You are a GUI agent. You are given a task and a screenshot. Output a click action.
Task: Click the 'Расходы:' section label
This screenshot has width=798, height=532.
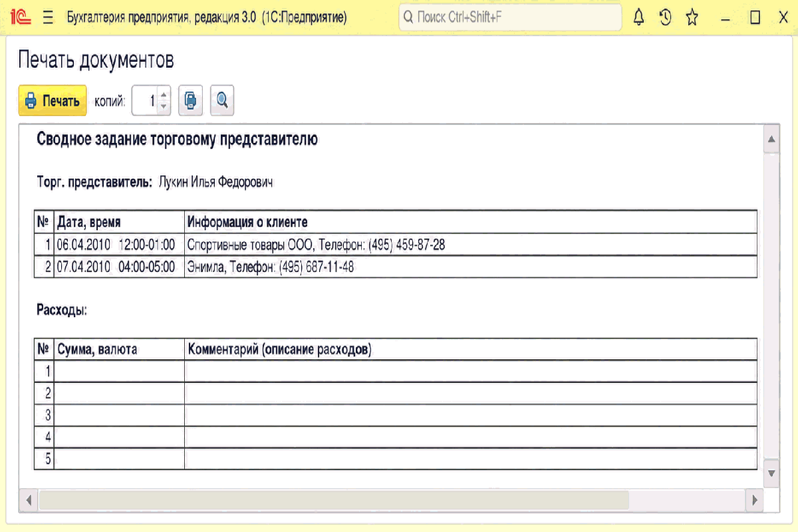coord(62,310)
